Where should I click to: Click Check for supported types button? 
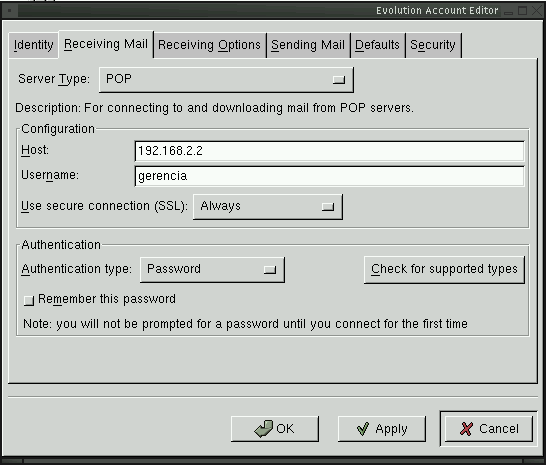coord(444,270)
